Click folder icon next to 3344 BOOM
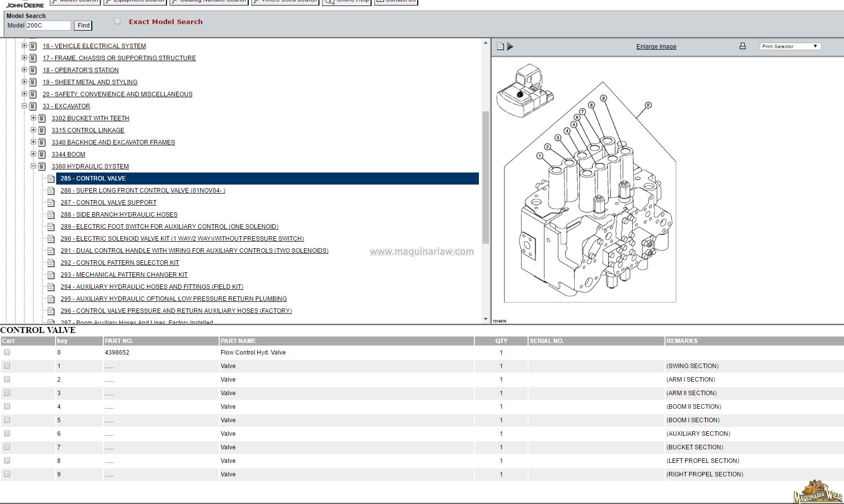Viewport: 844px width, 504px height. (x=42, y=154)
